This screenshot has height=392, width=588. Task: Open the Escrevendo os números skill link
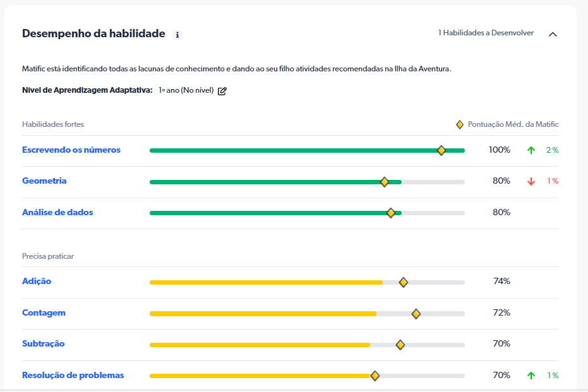point(71,150)
